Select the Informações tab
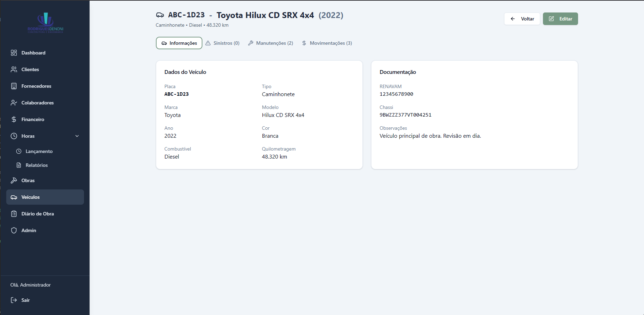Viewport: 644px width, 315px height. 179,43
